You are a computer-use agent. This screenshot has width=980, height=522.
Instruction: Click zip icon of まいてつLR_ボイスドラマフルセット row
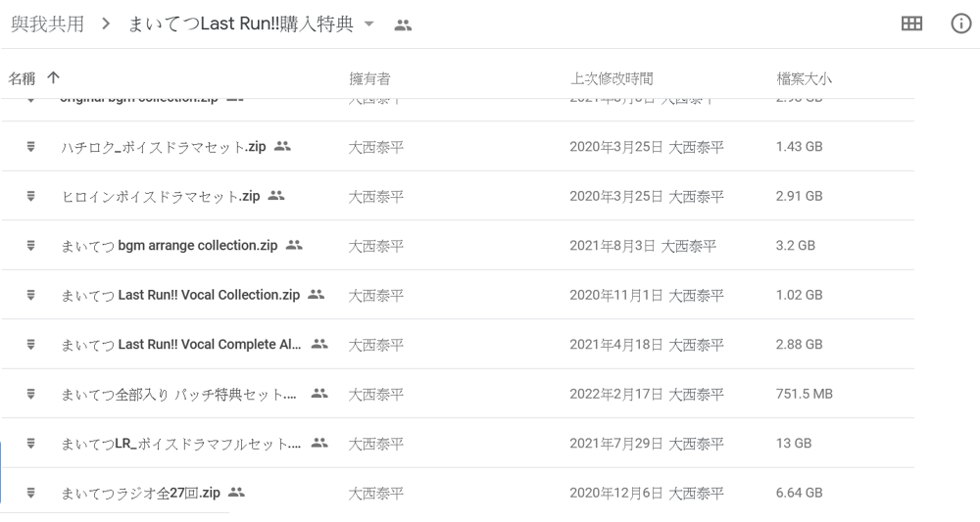click(x=31, y=444)
